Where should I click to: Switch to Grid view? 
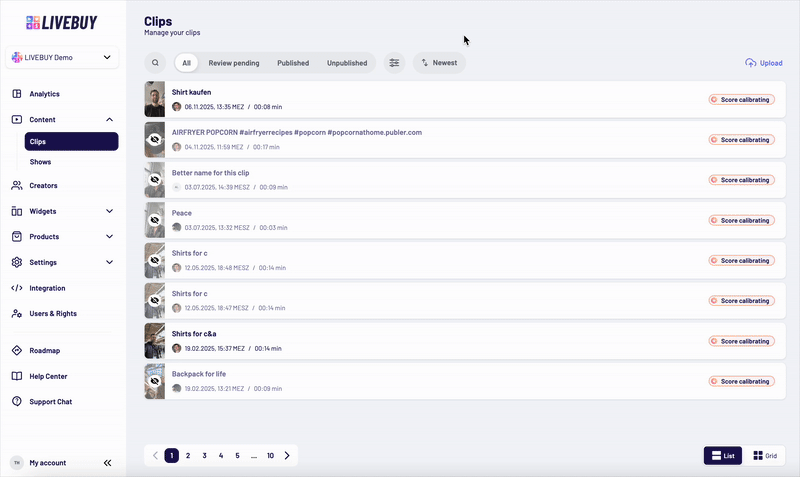pos(765,455)
